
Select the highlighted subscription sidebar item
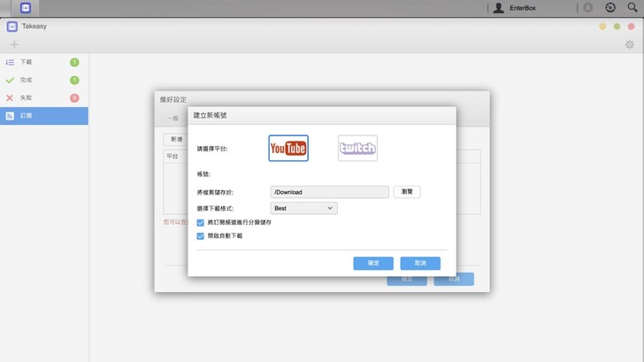tap(44, 116)
